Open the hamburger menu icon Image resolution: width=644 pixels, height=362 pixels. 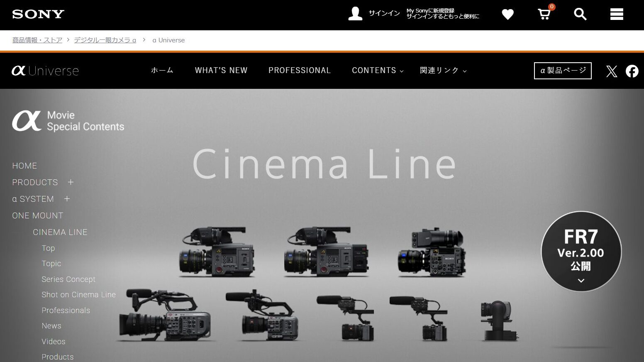pyautogui.click(x=617, y=15)
